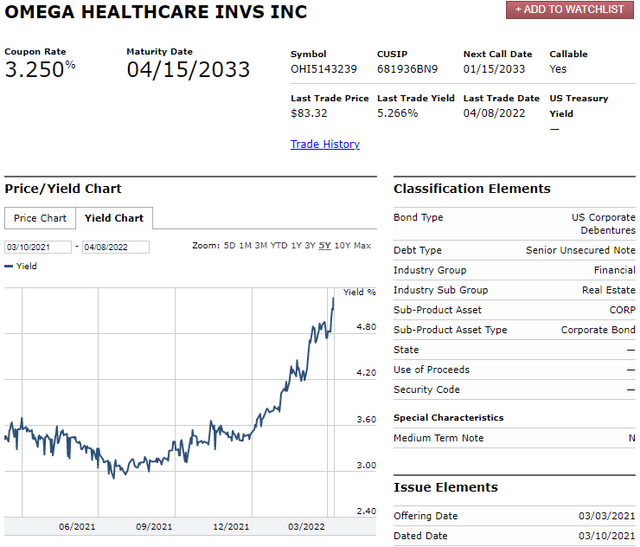Image resolution: width=640 pixels, height=547 pixels.
Task: Click the Last Trade Yield 5.266%
Action: coord(398,113)
